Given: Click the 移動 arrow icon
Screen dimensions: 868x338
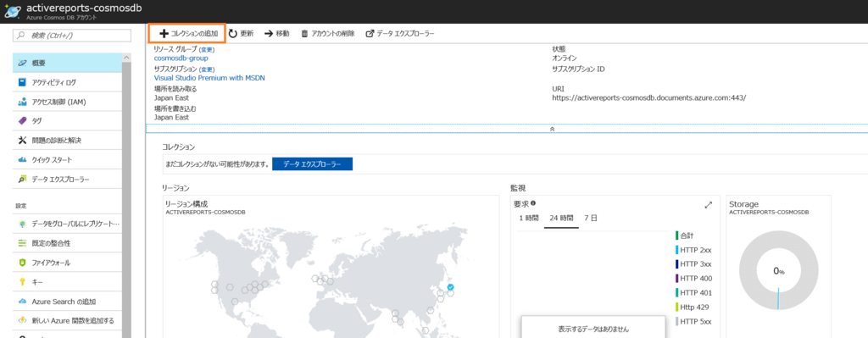Looking at the screenshot, I should pyautogui.click(x=269, y=34).
